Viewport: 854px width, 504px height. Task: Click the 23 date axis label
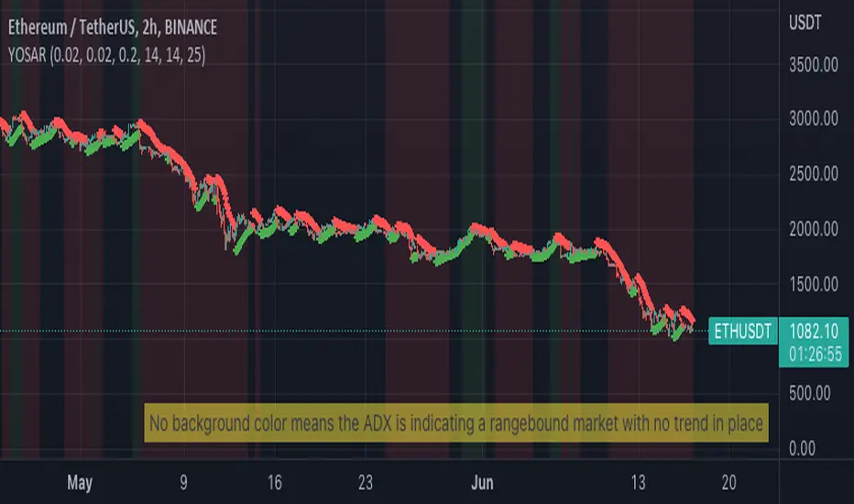366,483
